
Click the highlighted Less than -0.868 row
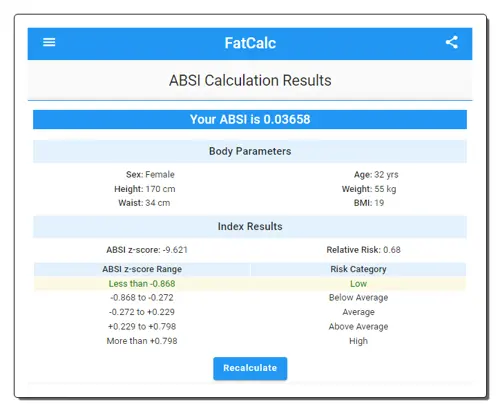tap(250, 284)
